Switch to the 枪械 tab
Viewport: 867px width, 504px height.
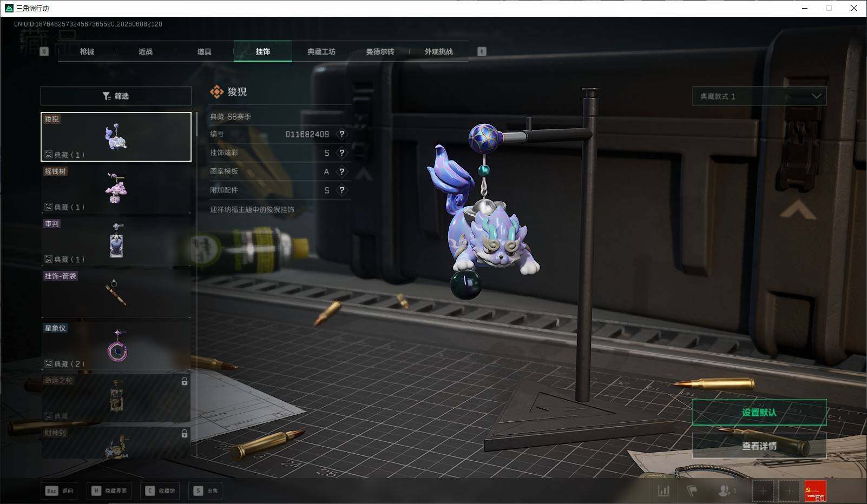(x=87, y=51)
